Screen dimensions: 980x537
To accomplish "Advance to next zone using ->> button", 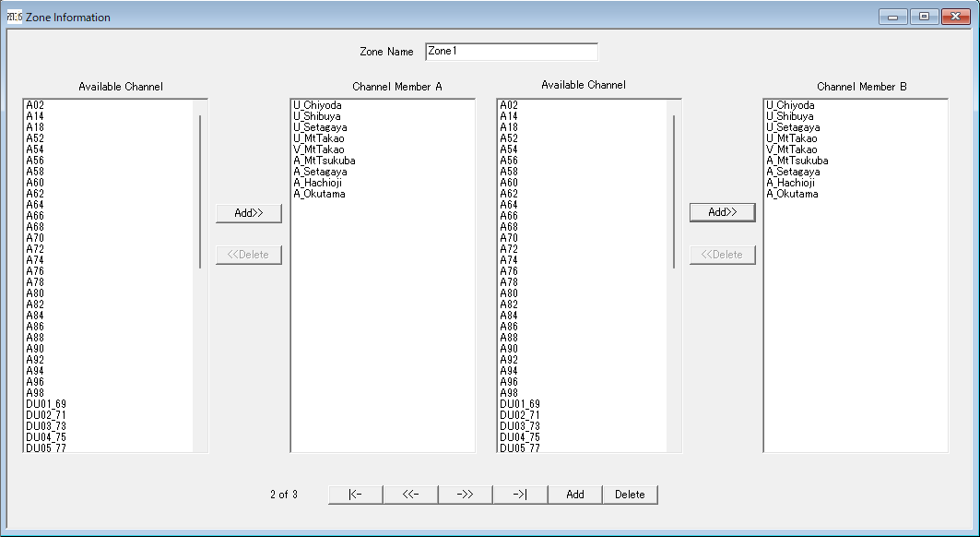I will [x=465, y=495].
